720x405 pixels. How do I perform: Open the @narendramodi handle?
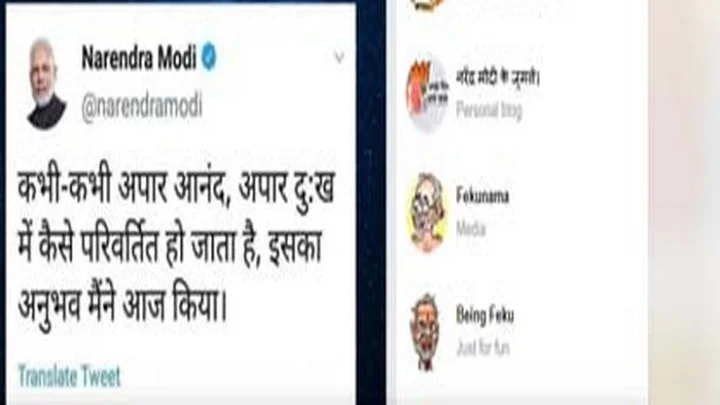(x=142, y=107)
